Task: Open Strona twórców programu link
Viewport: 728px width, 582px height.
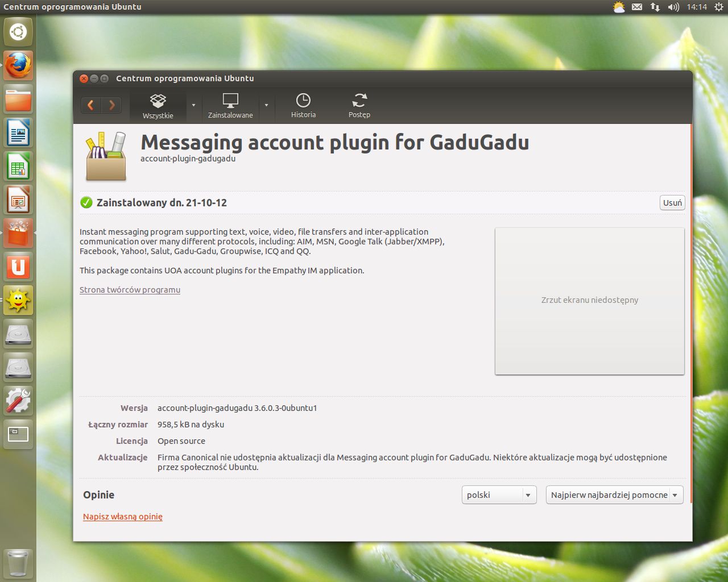Action: [130, 290]
